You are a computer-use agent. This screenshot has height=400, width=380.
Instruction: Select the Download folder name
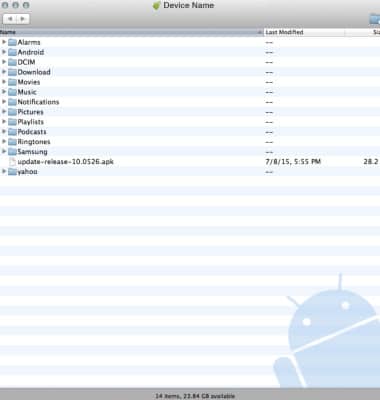34,72
